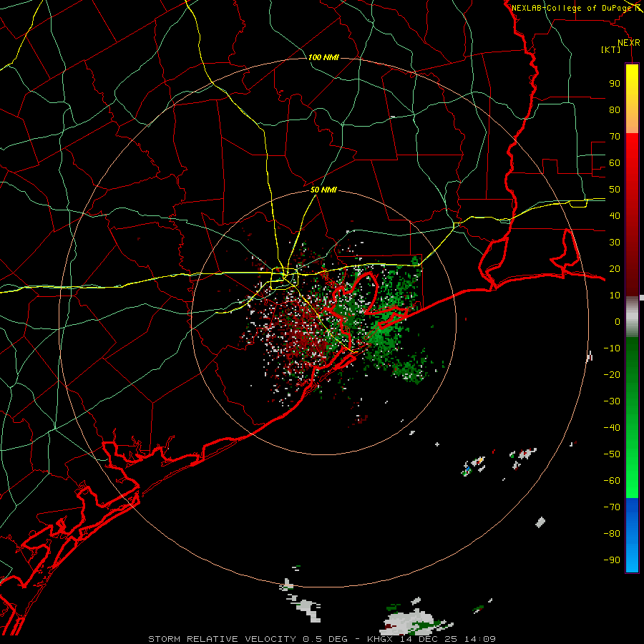The width and height of the screenshot is (644, 644).
Task: Click the 40 value on the velocity scale
Action: (615, 215)
